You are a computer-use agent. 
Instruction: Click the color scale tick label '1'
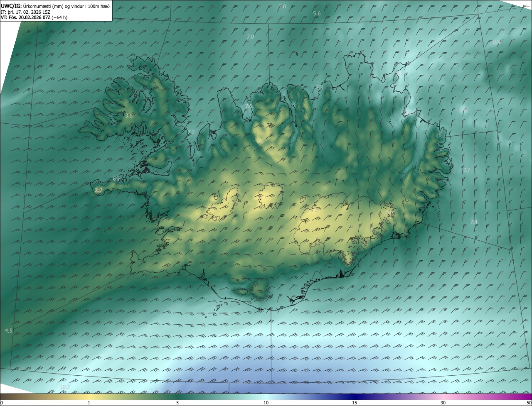tap(89, 403)
